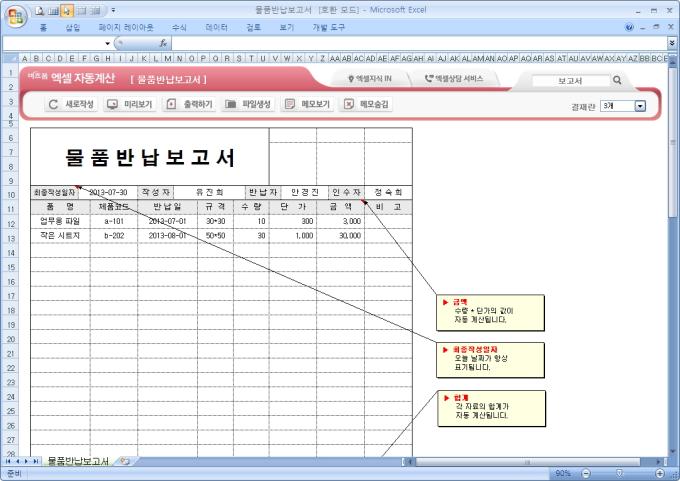
Task: Click the 보고서 search field
Action: tap(570, 81)
